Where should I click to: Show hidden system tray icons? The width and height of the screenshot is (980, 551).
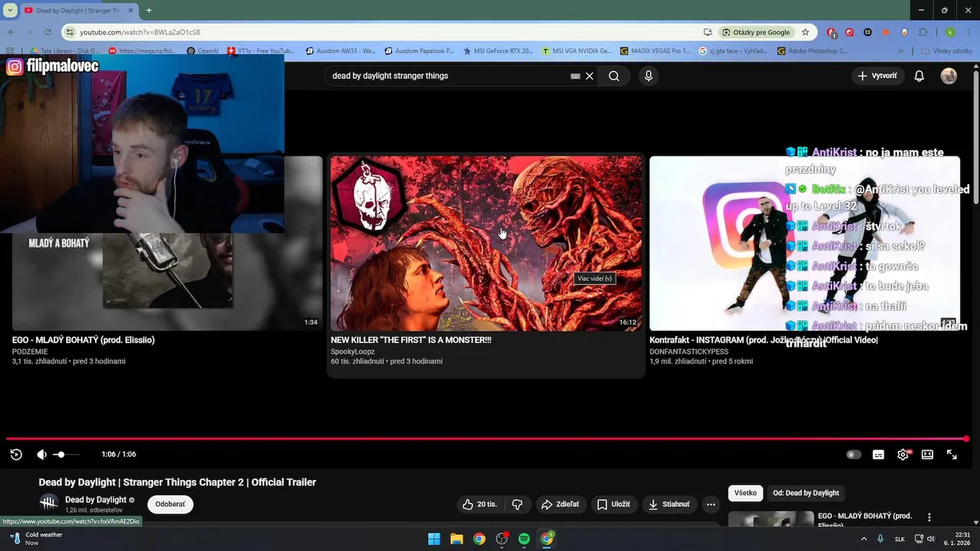point(864,539)
